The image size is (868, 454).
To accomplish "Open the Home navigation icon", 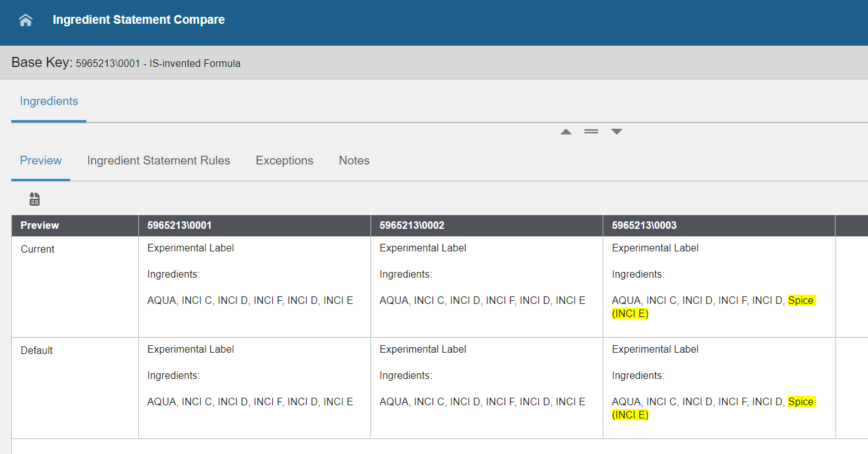I will tap(24, 19).
